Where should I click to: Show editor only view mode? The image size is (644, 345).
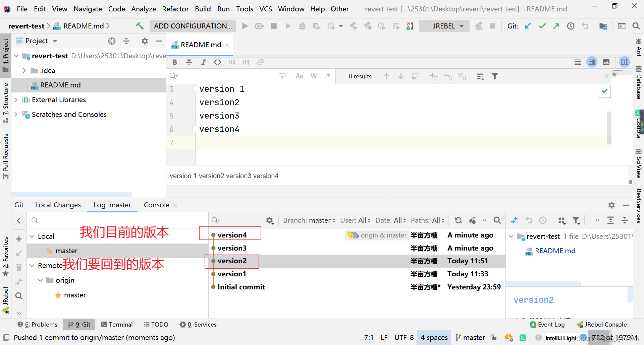pos(578,62)
